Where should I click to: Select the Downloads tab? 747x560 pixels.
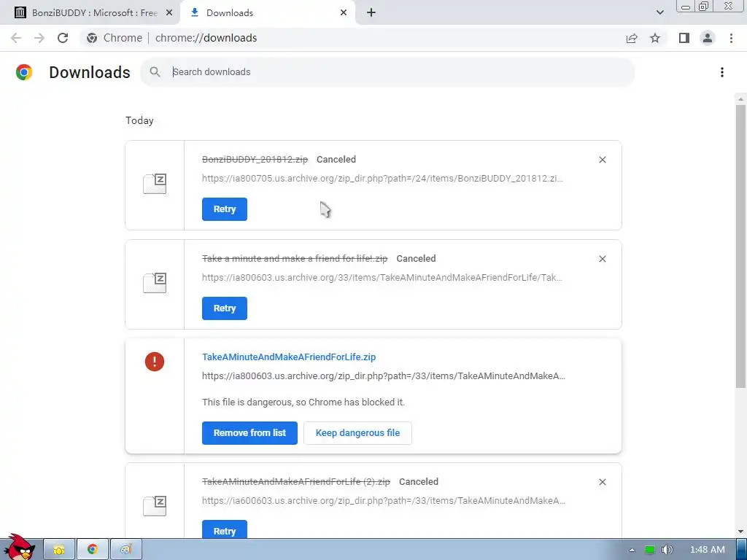point(268,13)
